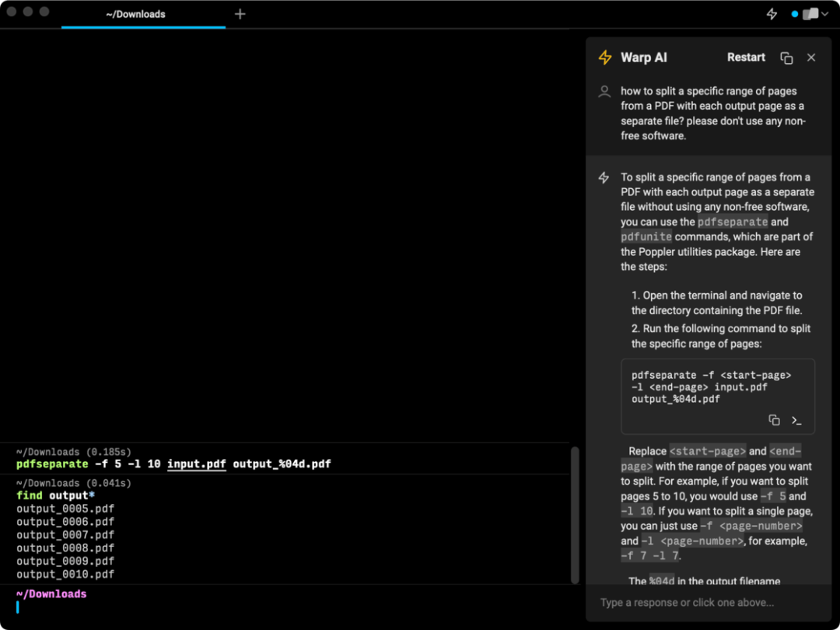
Task: Click the inline -f 7 -l 7 example
Action: pyautogui.click(x=649, y=556)
